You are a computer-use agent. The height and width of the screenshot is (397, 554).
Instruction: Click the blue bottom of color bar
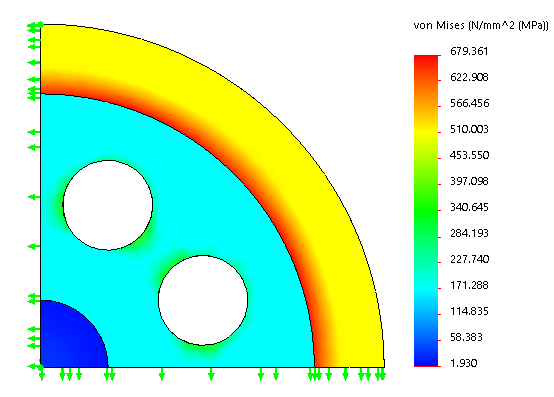(x=426, y=359)
